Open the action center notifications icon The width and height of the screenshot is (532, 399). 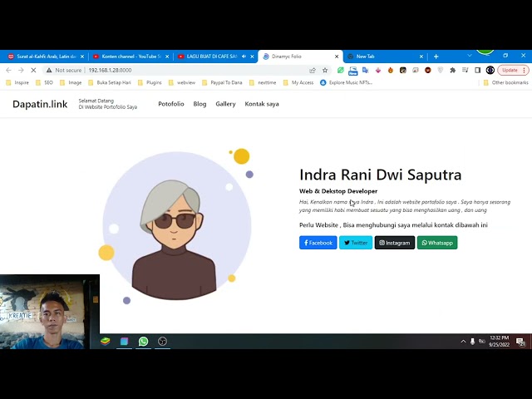point(520,342)
